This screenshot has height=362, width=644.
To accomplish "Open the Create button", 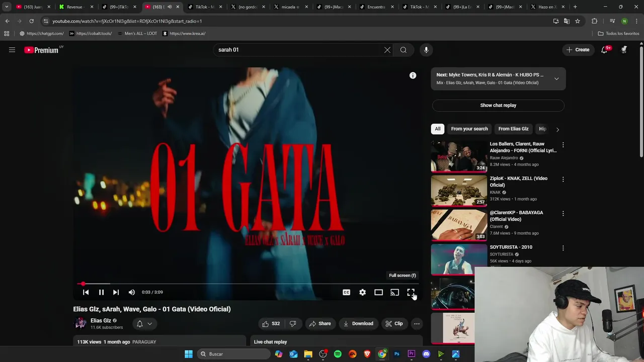I will 578,50.
